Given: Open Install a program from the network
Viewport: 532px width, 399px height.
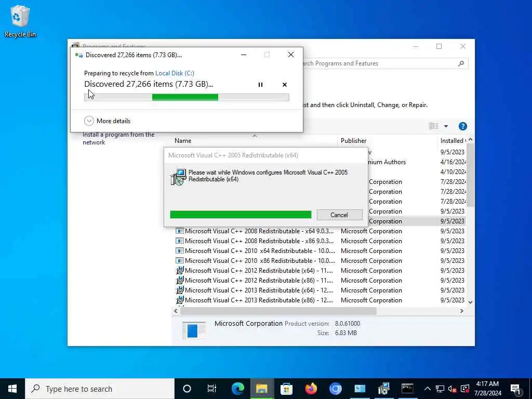Looking at the screenshot, I should click(118, 138).
